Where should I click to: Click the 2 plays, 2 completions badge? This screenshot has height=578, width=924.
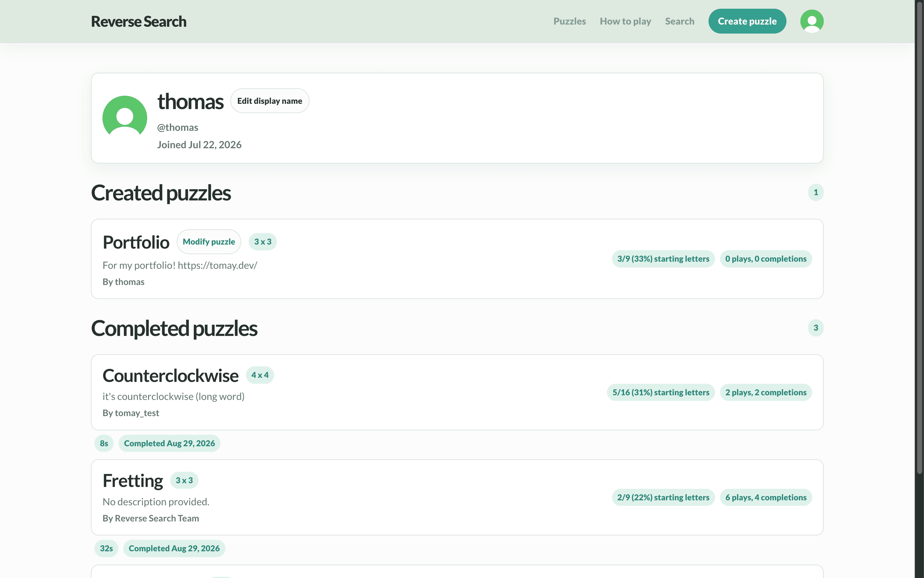(766, 392)
